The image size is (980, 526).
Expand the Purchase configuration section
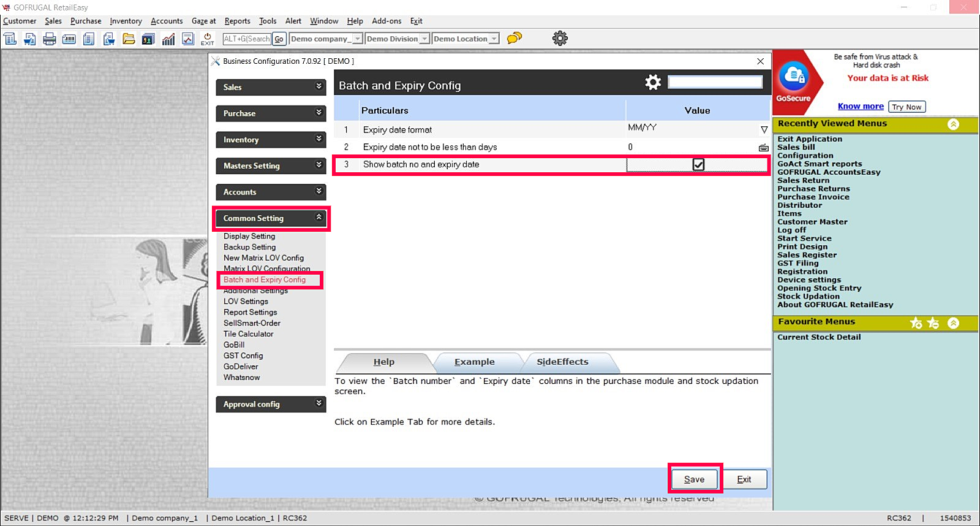[271, 113]
